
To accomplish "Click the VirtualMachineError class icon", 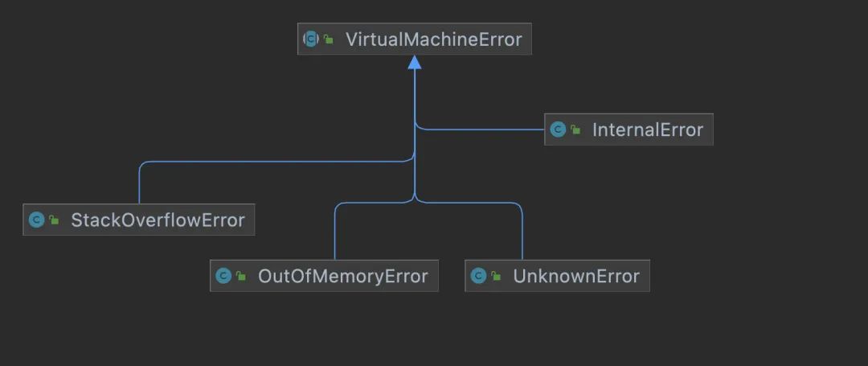I will point(311,39).
